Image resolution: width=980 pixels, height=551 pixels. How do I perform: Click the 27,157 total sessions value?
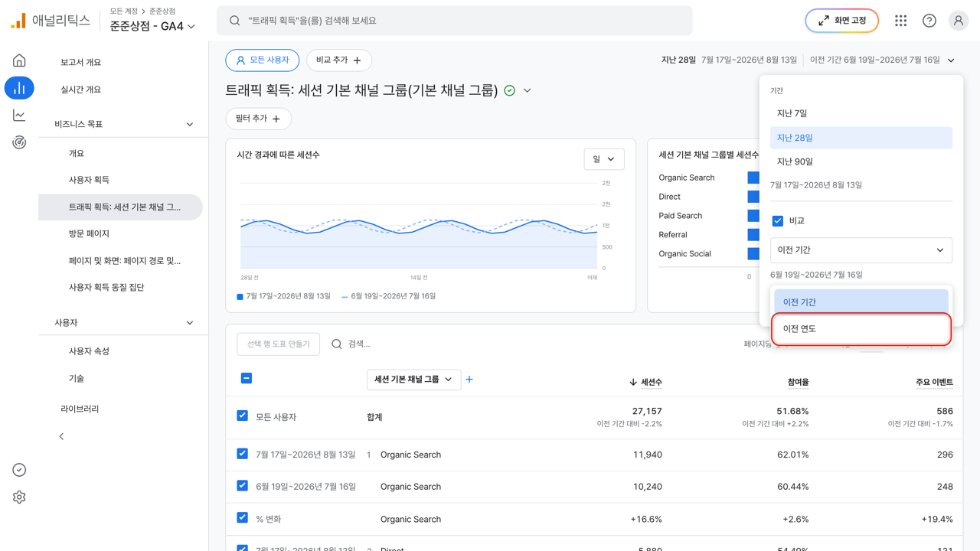(x=647, y=411)
